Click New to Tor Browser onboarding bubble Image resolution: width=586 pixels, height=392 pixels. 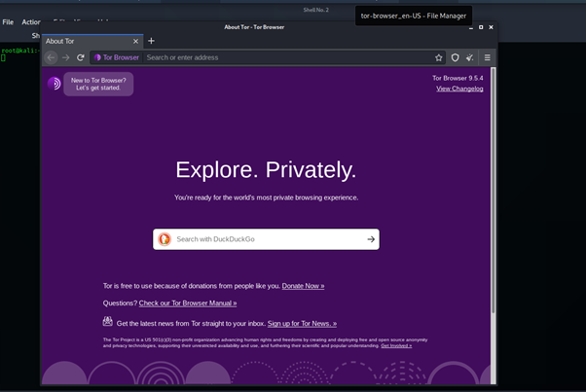[x=98, y=84]
